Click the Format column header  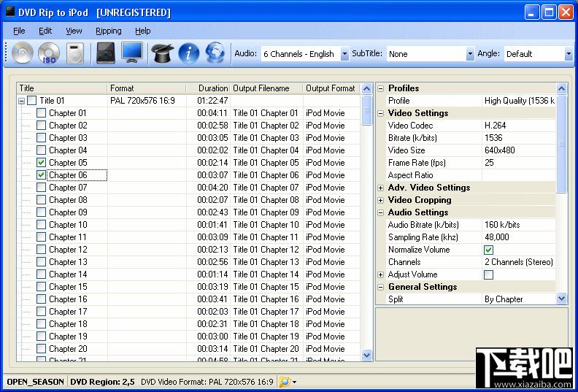[x=147, y=88]
